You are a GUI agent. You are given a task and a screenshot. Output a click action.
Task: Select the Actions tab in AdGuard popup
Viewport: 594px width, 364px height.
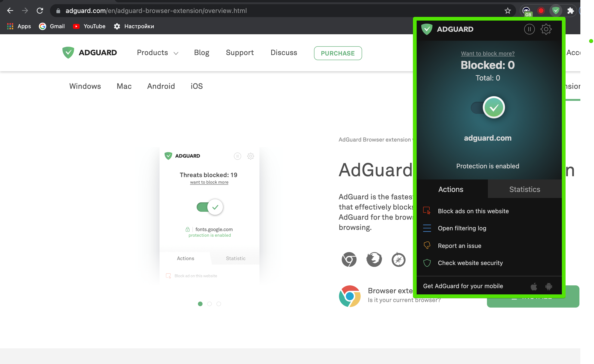(451, 189)
